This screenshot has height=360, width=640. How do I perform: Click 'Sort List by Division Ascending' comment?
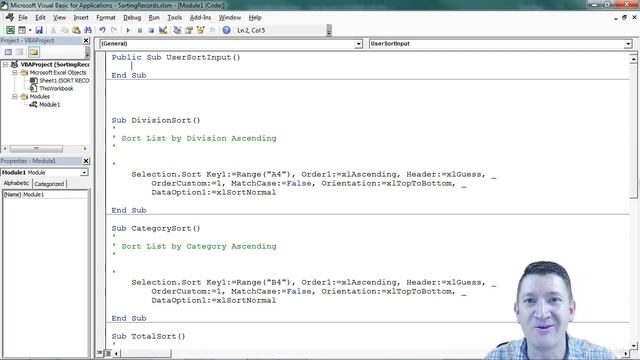click(199, 138)
